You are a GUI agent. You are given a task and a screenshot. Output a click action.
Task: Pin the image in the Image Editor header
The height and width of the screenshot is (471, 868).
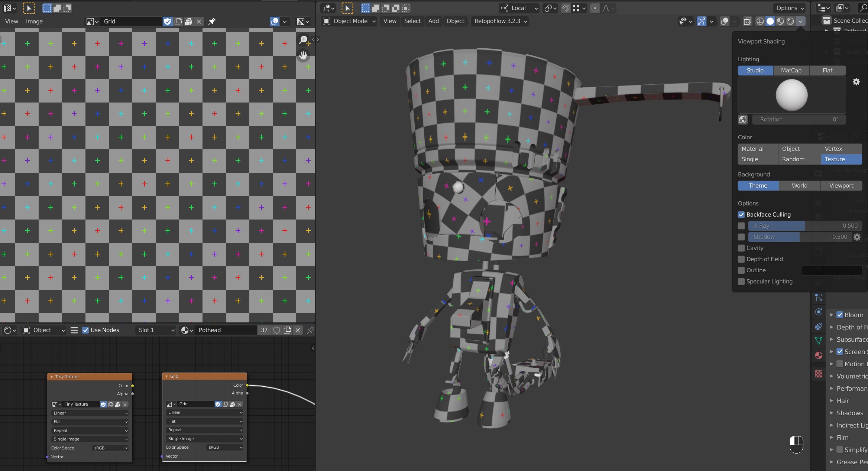tap(212, 22)
